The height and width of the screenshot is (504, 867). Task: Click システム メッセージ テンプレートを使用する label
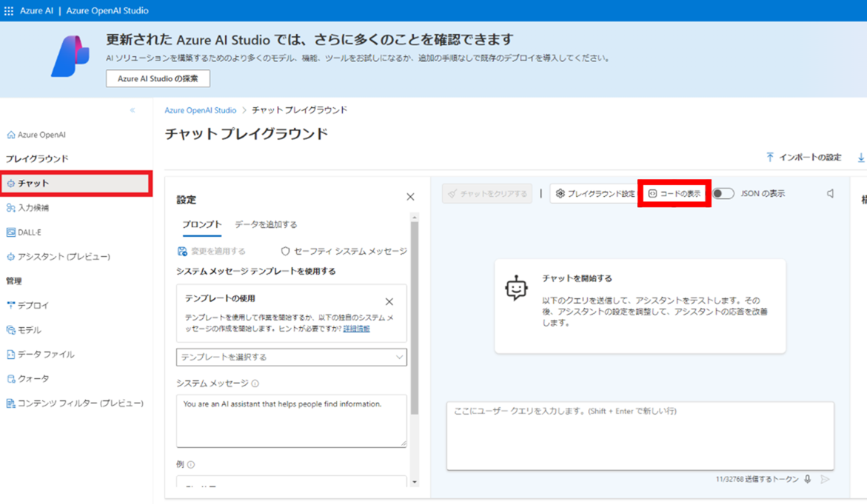point(256,272)
